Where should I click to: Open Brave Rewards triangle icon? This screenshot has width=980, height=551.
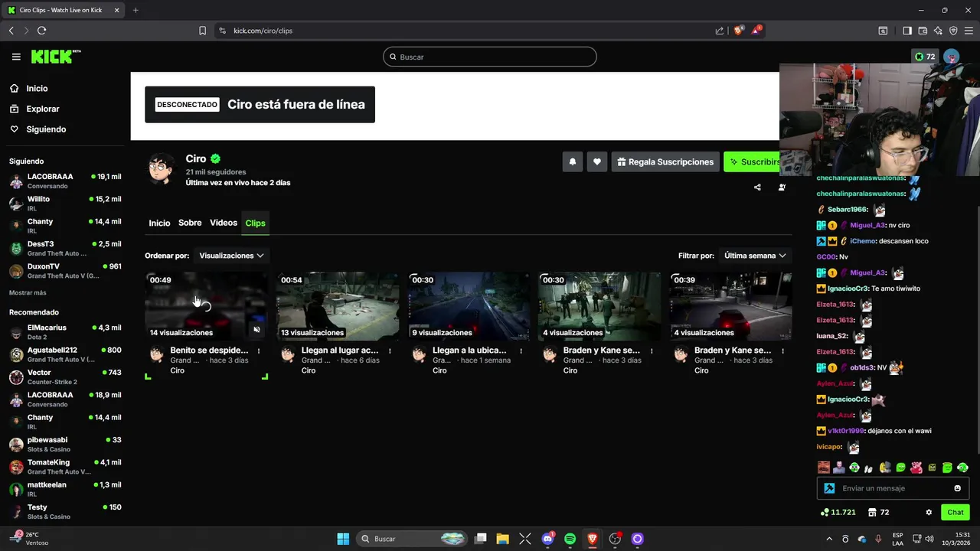point(756,31)
